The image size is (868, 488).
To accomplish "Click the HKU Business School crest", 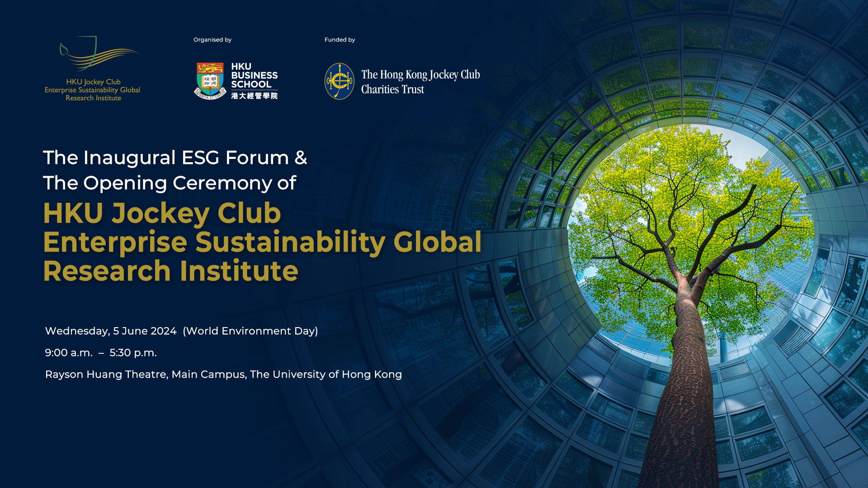I will pos(210,81).
